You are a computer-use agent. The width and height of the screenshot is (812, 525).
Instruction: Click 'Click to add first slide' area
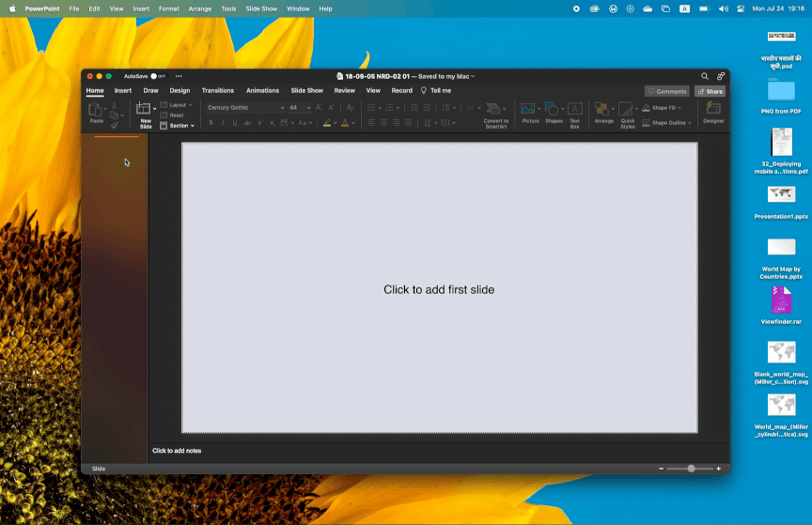439,289
